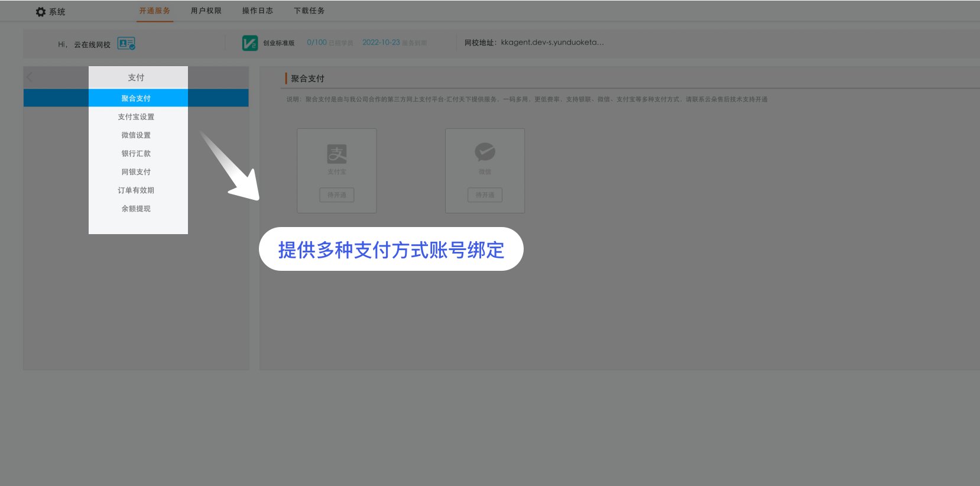Select the 微信 WeChat icon
This screenshot has width=980, height=486.
[x=485, y=152]
